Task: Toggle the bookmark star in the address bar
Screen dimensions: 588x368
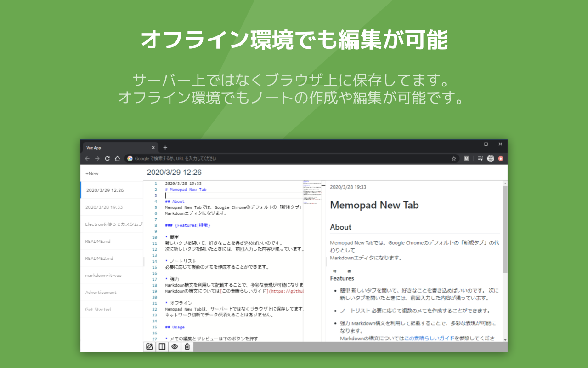Action: (x=454, y=158)
